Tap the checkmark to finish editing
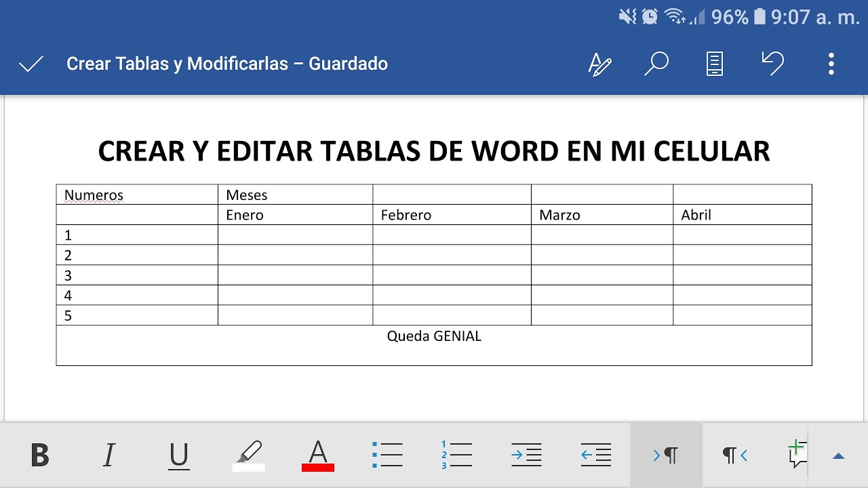 tap(31, 64)
